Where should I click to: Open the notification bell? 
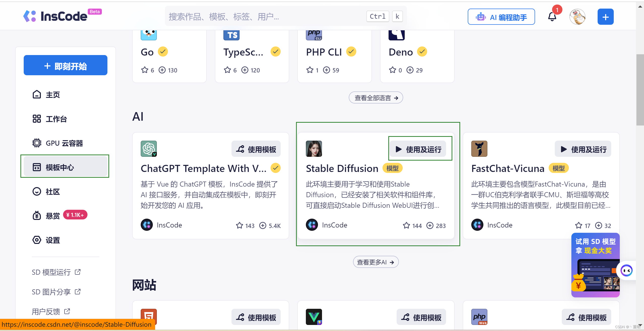point(552,17)
